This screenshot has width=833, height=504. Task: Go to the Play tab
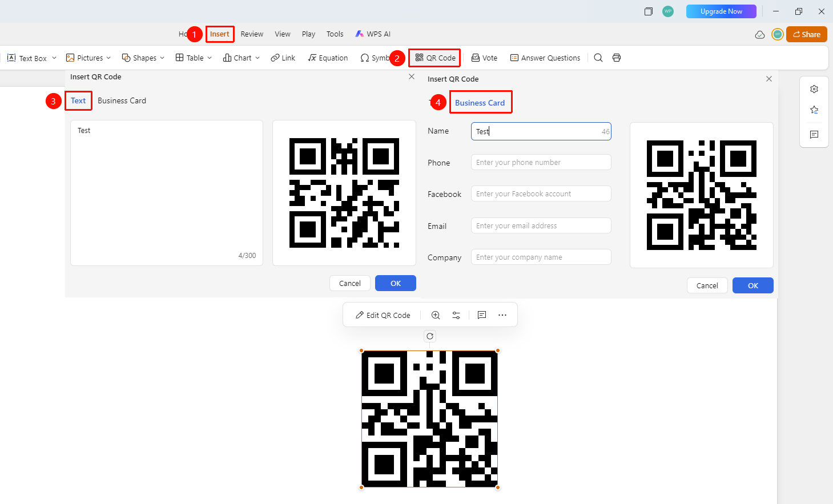308,34
